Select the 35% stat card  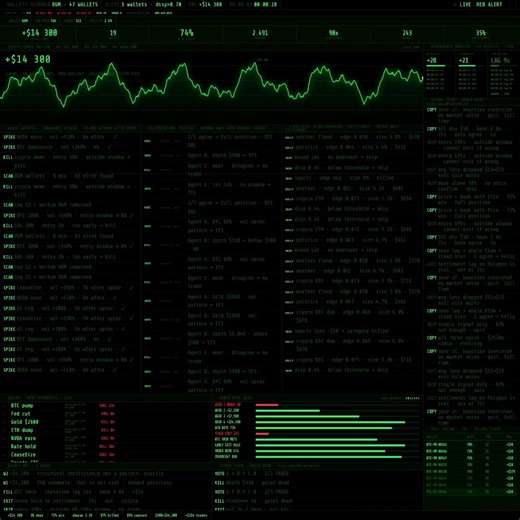(x=481, y=34)
